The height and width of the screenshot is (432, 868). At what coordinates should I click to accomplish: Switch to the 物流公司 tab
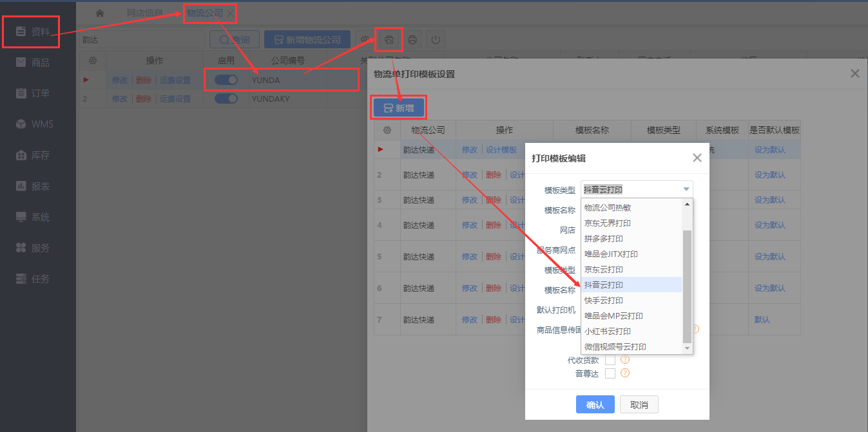(x=205, y=13)
